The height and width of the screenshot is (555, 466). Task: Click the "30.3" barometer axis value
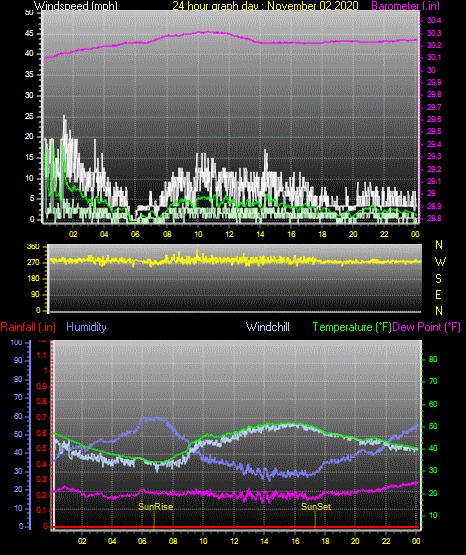434,33
